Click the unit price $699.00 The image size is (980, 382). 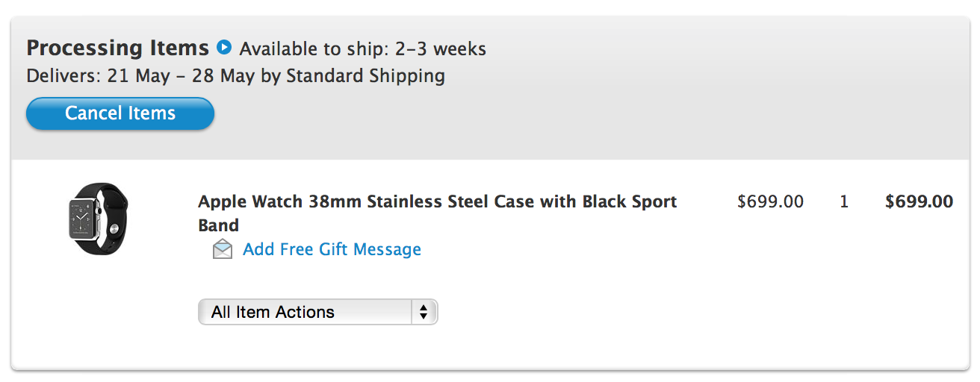coord(770,201)
